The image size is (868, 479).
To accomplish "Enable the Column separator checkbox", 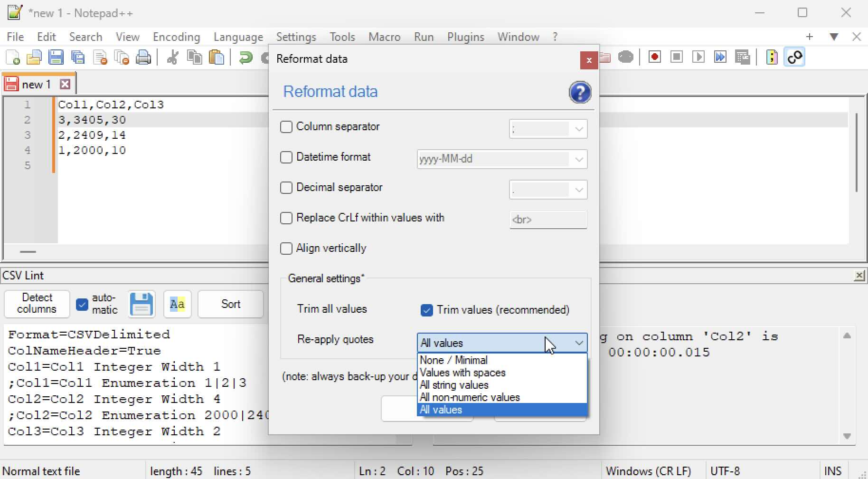I will [286, 127].
